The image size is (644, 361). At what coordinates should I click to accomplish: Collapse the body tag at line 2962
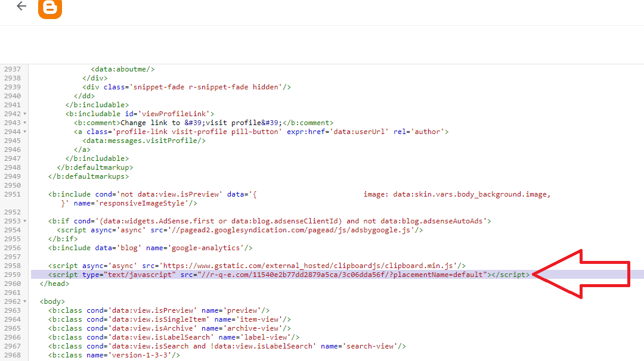click(x=24, y=301)
